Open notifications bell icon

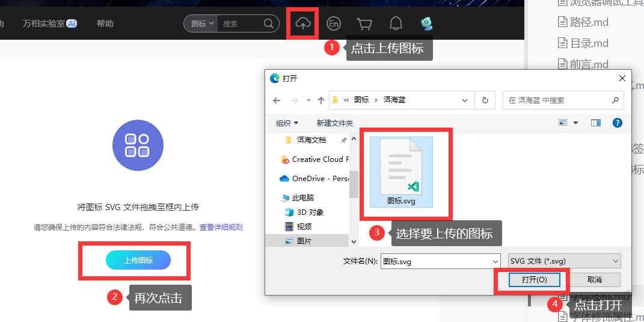pos(396,24)
